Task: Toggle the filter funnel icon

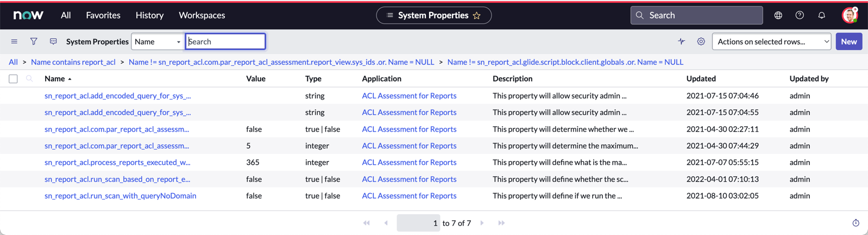Action: [34, 41]
